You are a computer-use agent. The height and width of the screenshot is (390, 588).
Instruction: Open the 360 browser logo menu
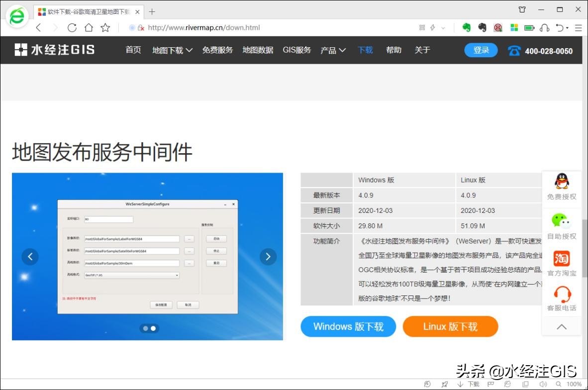[17, 16]
